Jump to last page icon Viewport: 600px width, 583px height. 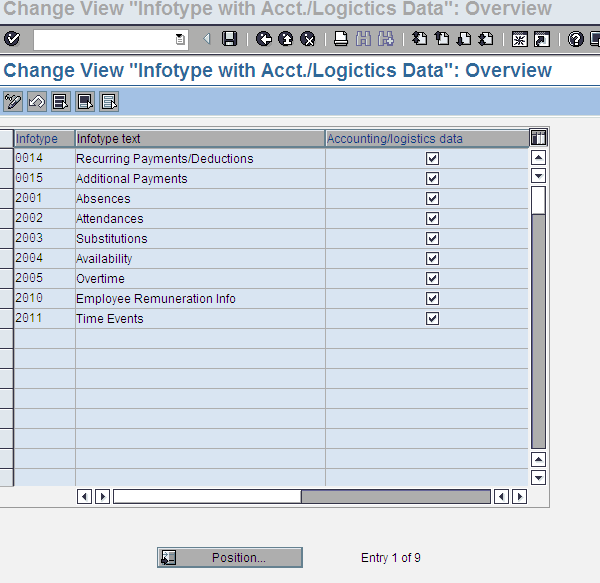tap(486, 39)
